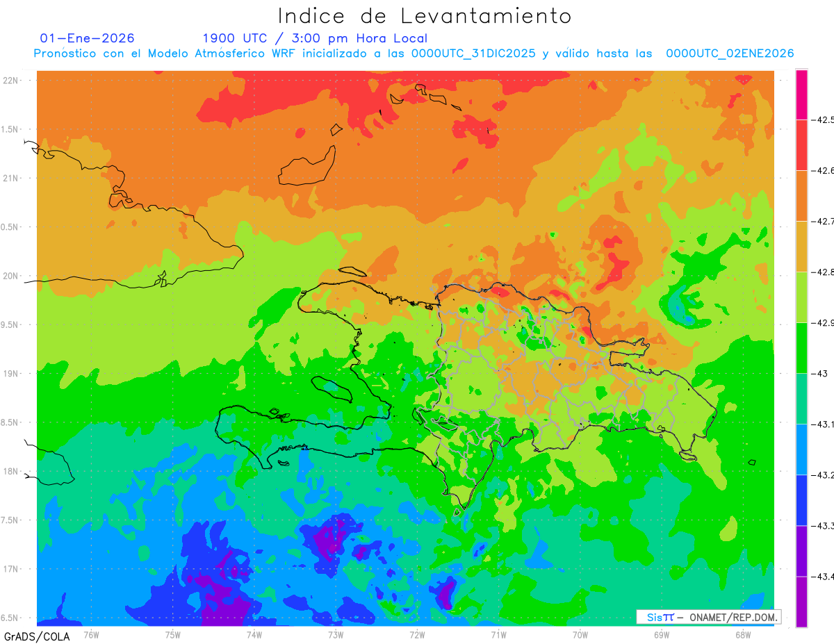Select the date text '01-Ene-2026'
The width and height of the screenshot is (834, 644).
coord(88,38)
